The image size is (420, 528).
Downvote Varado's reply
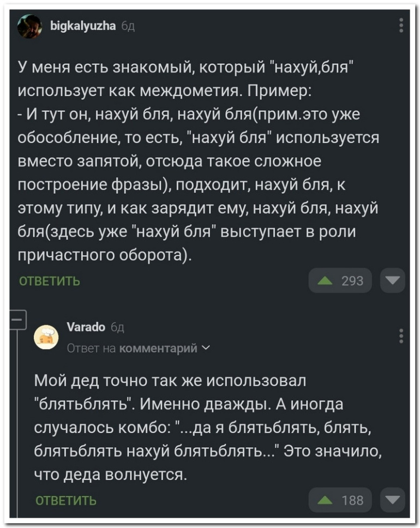394,499
